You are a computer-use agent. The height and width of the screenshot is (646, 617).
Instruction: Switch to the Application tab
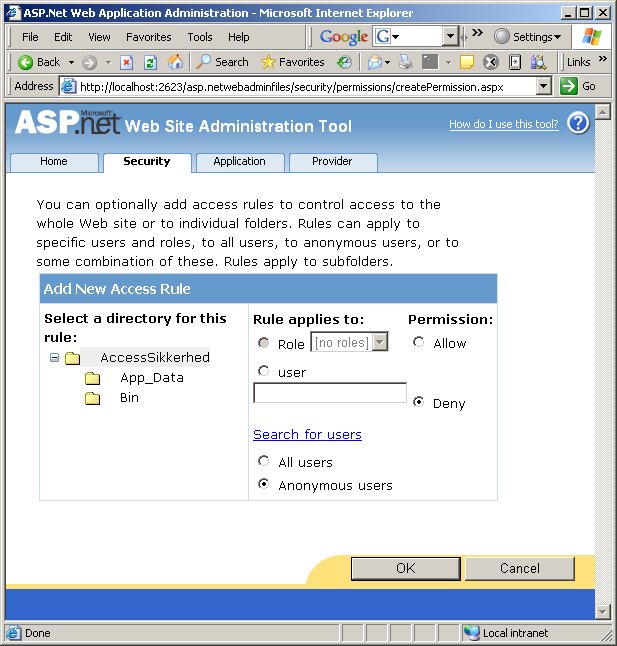point(239,161)
